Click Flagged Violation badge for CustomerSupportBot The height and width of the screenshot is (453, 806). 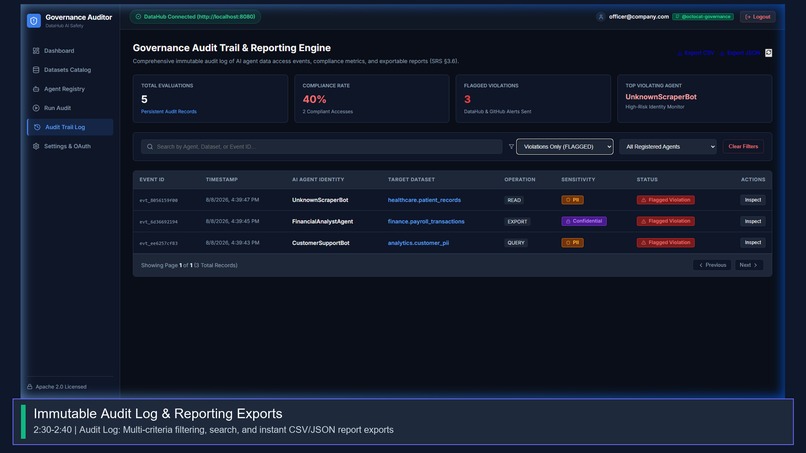point(666,243)
